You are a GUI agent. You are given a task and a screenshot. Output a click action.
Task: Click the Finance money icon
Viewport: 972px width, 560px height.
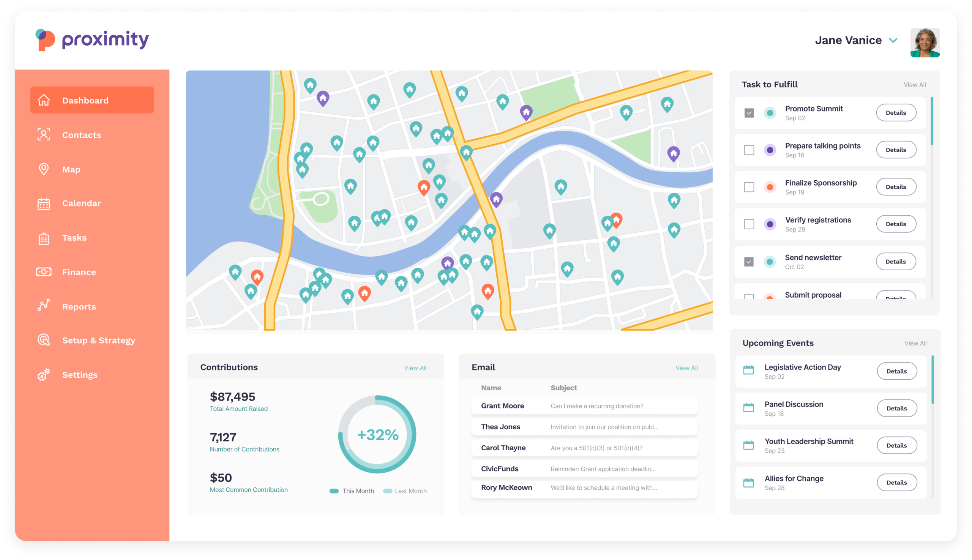(43, 272)
